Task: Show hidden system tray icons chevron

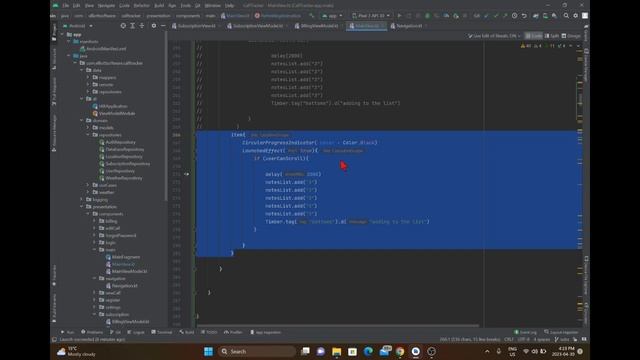Action: click(x=487, y=351)
